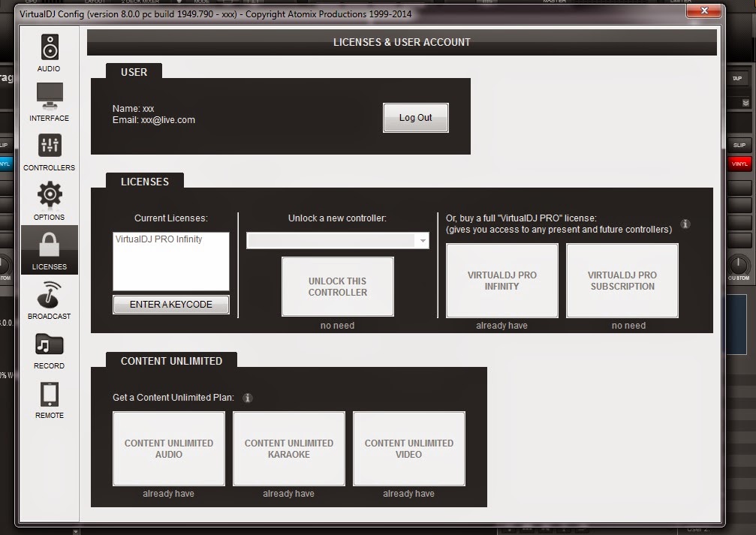The width and height of the screenshot is (756, 535).
Task: Open the Record settings section
Action: point(50,350)
